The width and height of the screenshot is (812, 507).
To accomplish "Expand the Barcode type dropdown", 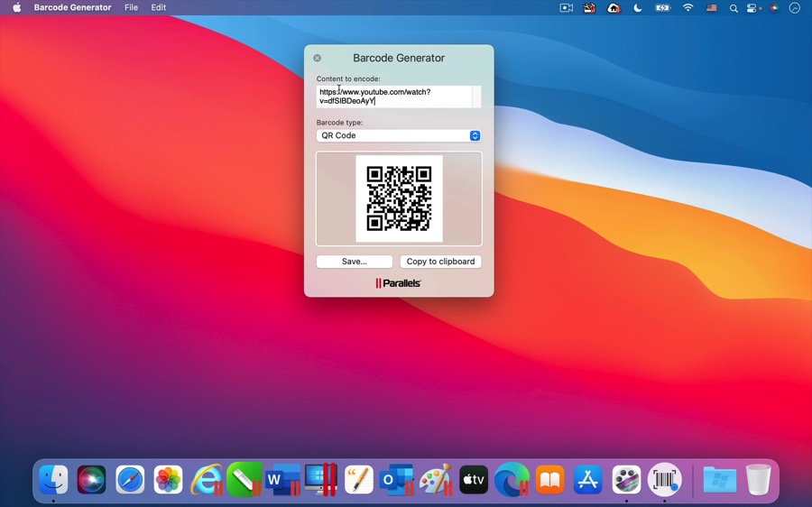I will point(398,135).
